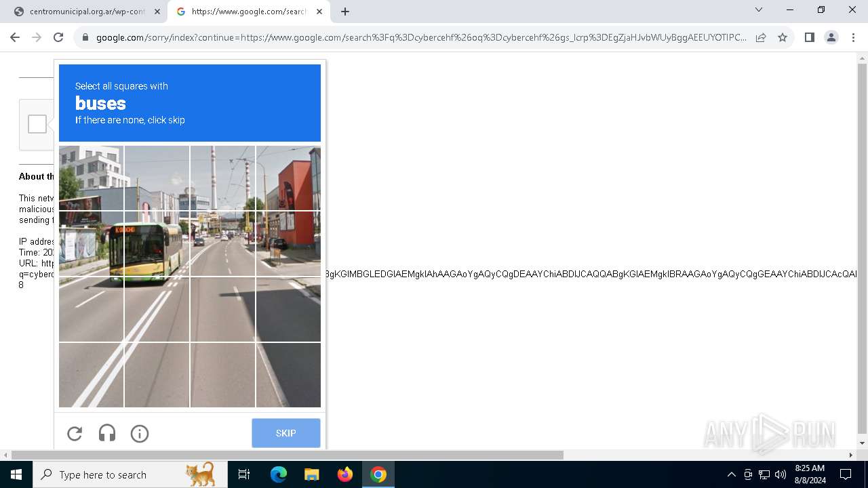Close the centromunicipal.org.ar tab
This screenshot has height=488, width=868.
[157, 12]
